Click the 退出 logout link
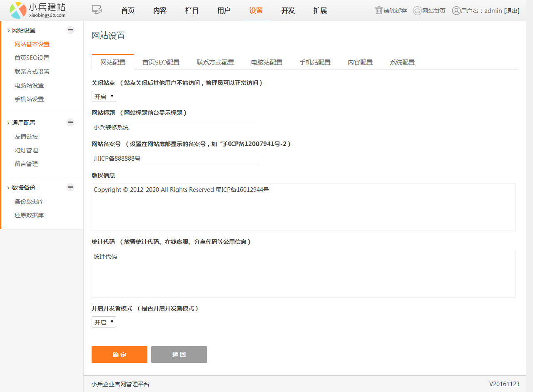 pyautogui.click(x=511, y=11)
